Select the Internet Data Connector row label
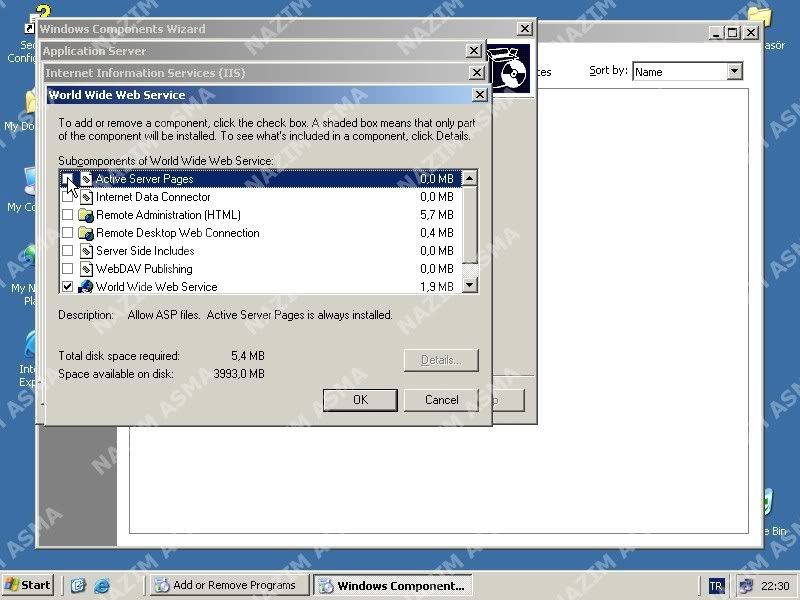 coord(153,197)
